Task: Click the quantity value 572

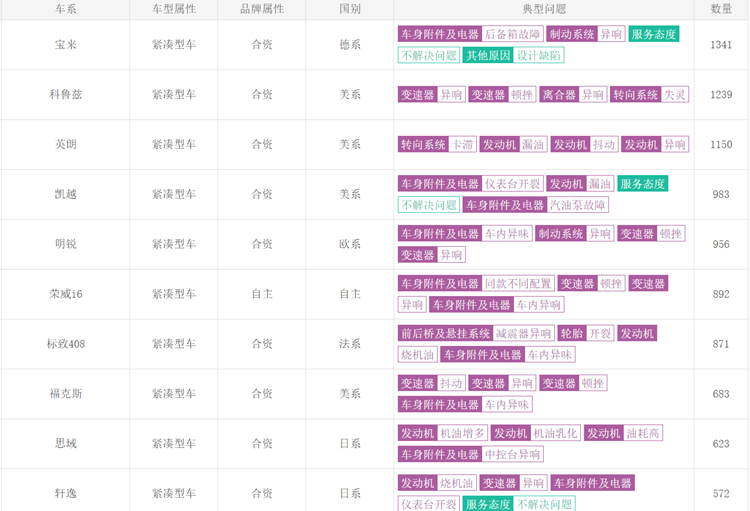Action: (721, 493)
